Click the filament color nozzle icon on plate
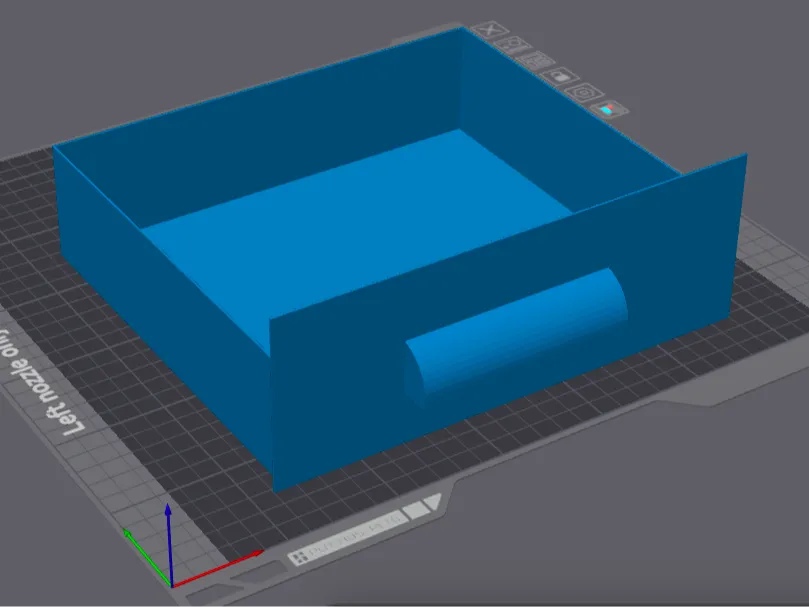This screenshot has width=809, height=607. 609,110
